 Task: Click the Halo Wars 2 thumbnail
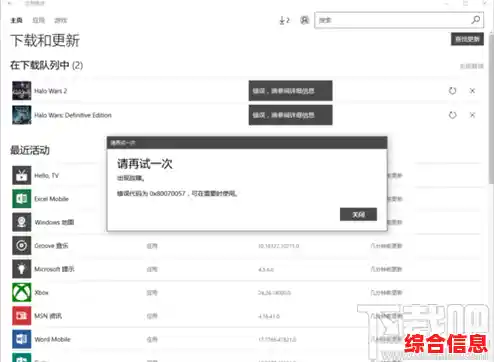click(x=22, y=91)
